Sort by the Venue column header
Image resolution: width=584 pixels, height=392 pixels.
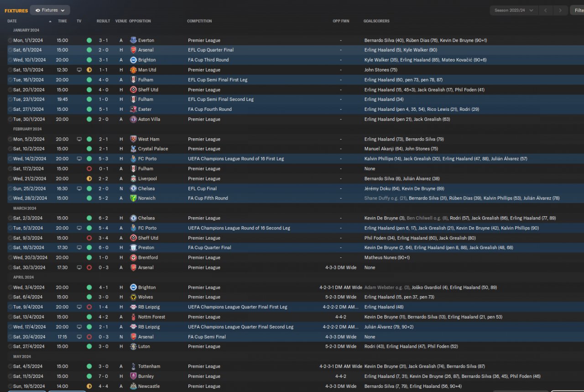121,21
